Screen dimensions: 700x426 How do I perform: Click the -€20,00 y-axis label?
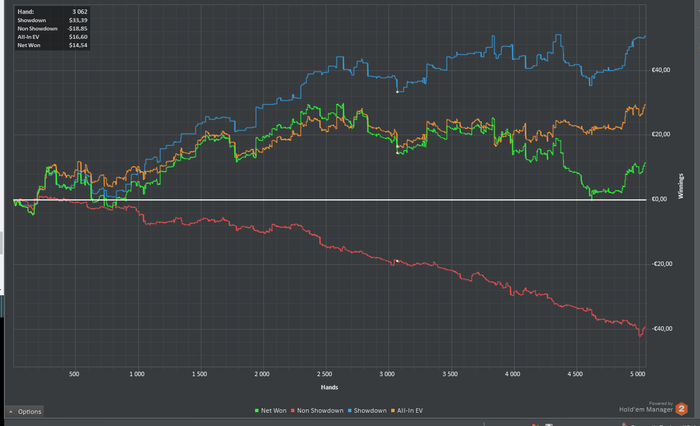tap(662, 264)
